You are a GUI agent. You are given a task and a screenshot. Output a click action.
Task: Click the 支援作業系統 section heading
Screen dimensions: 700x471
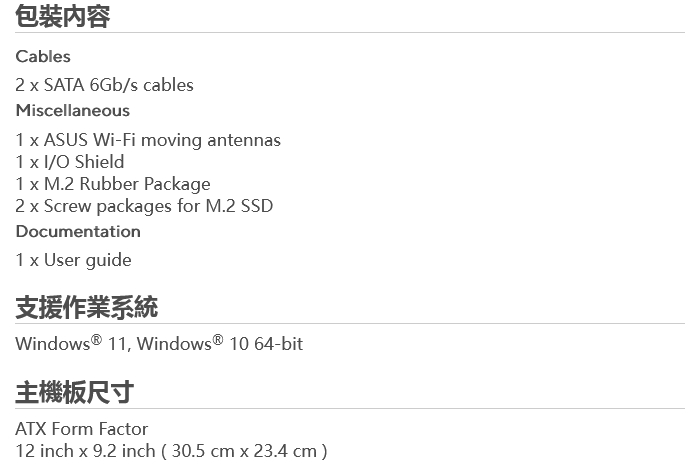[x=86, y=307]
